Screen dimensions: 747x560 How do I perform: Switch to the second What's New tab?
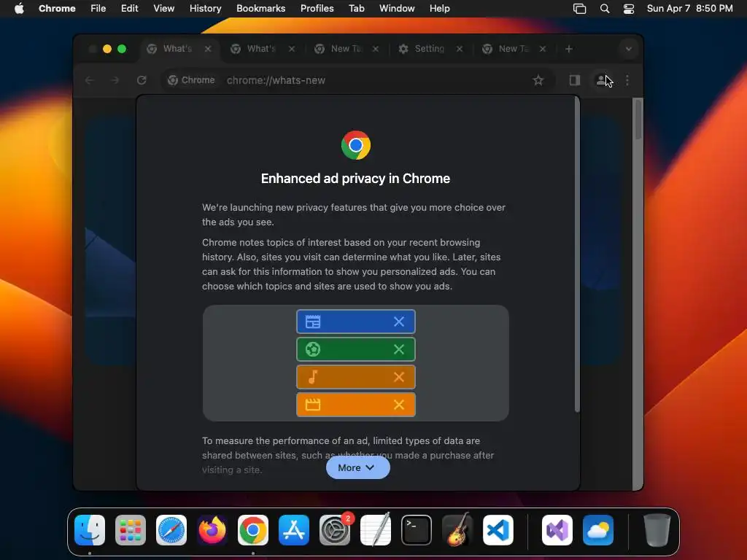tap(263, 49)
